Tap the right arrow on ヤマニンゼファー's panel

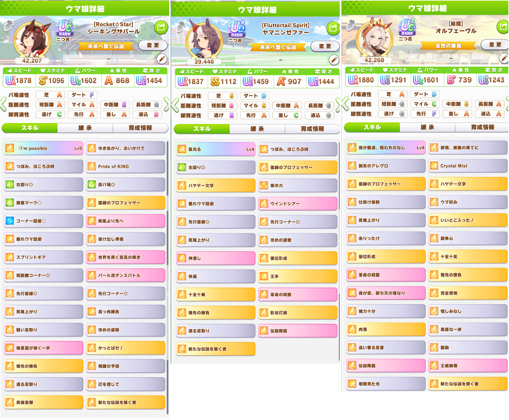pyautogui.click(x=338, y=105)
